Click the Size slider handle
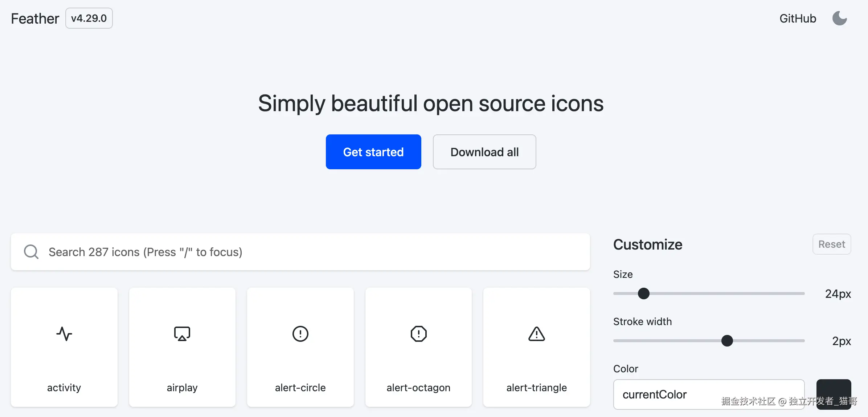The height and width of the screenshot is (417, 868). tap(643, 293)
